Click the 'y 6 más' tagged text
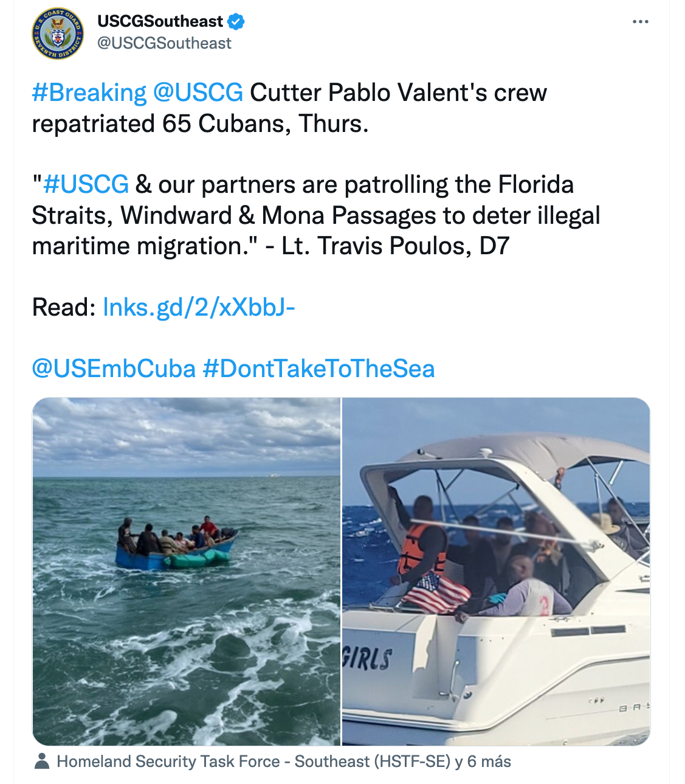This screenshot has height=784, width=685. 483,761
